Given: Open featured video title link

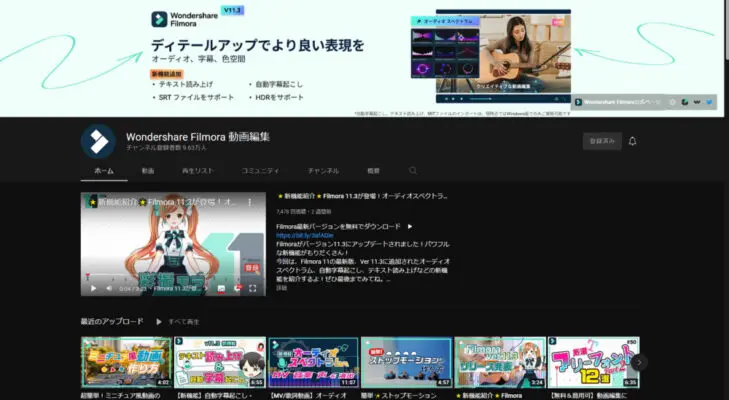Looking at the screenshot, I should (363, 196).
